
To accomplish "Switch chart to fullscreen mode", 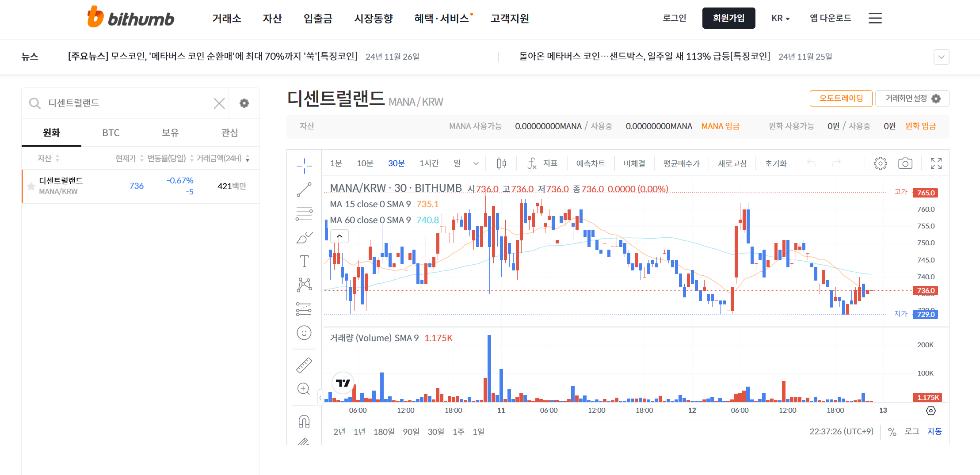I will point(936,163).
